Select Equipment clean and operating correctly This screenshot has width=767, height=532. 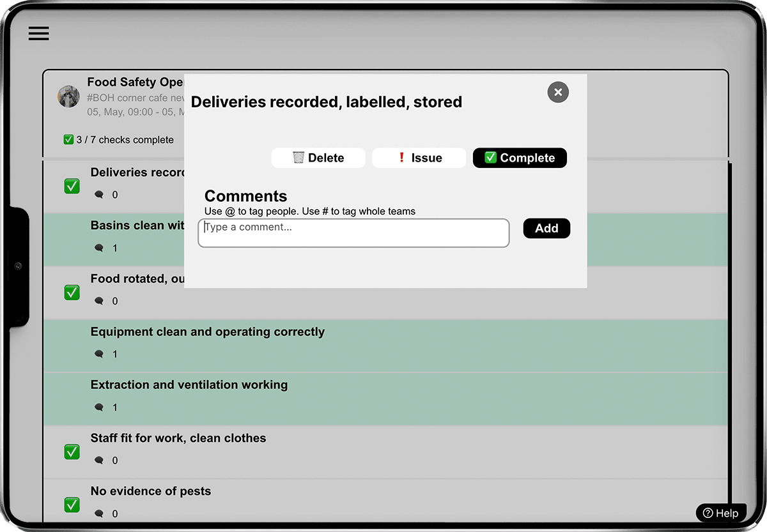(208, 332)
